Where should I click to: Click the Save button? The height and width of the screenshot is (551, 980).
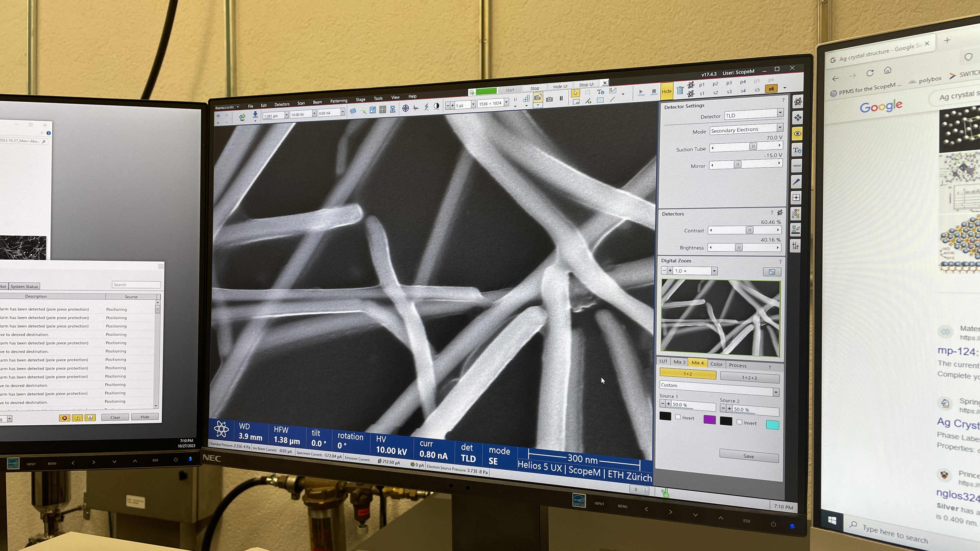tap(748, 456)
